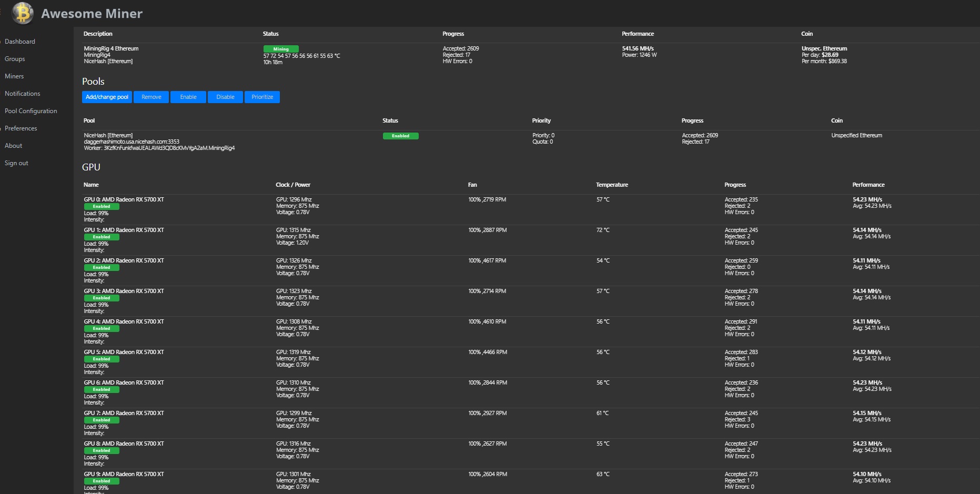Click 'GPU 7: AMD Radeon RX 5700 XT'
Viewport: 980px width, 494px height.
click(124, 413)
